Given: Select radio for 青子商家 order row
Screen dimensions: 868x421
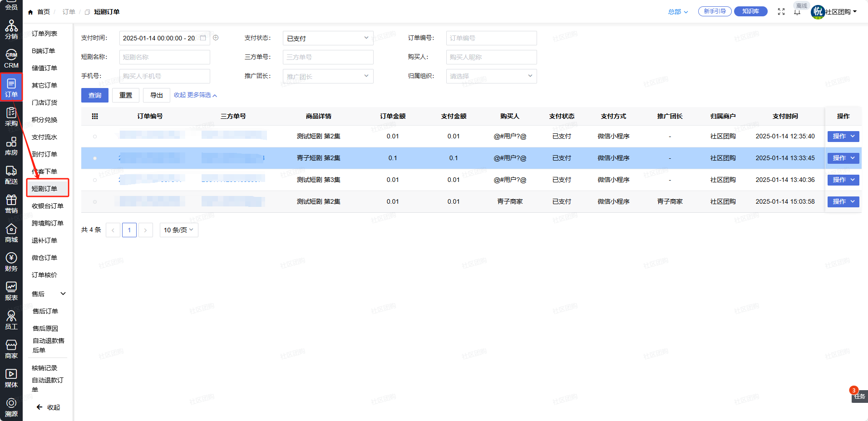Looking at the screenshot, I should point(95,202).
